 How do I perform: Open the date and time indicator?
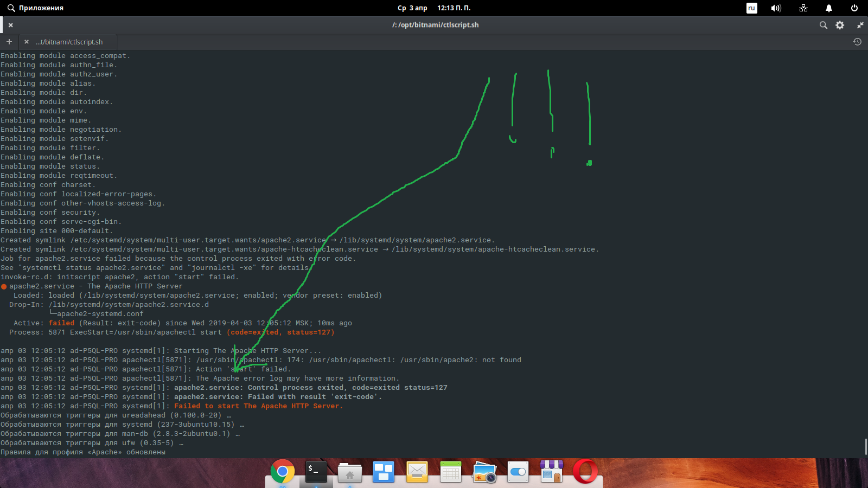coord(434,8)
